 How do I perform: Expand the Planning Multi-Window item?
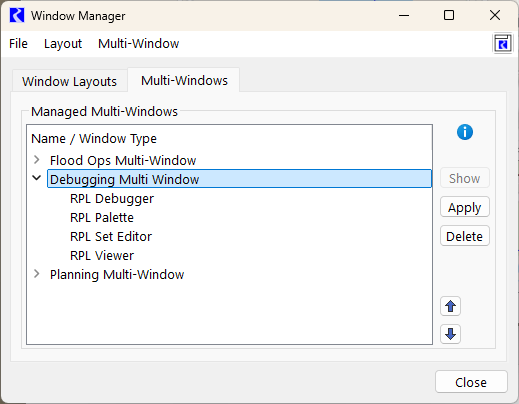coord(37,274)
